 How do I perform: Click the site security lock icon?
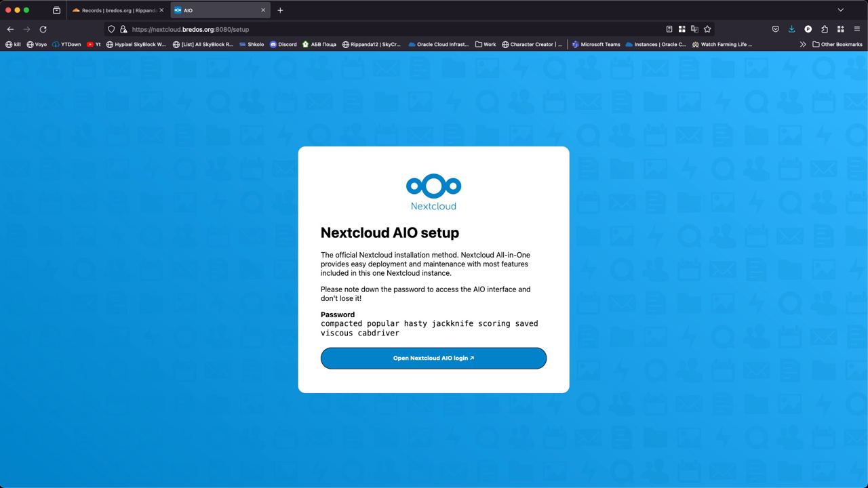123,29
